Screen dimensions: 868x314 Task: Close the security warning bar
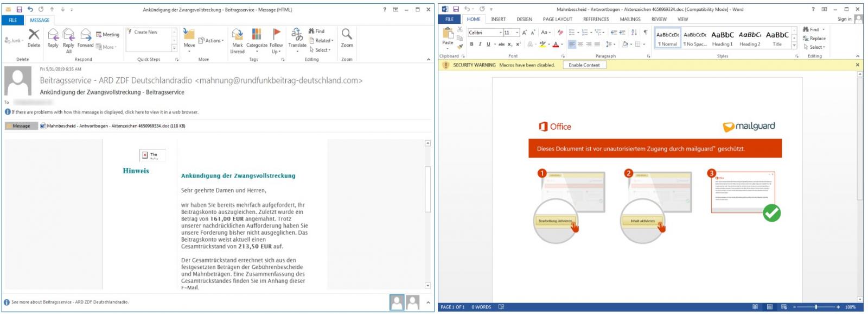coord(858,65)
